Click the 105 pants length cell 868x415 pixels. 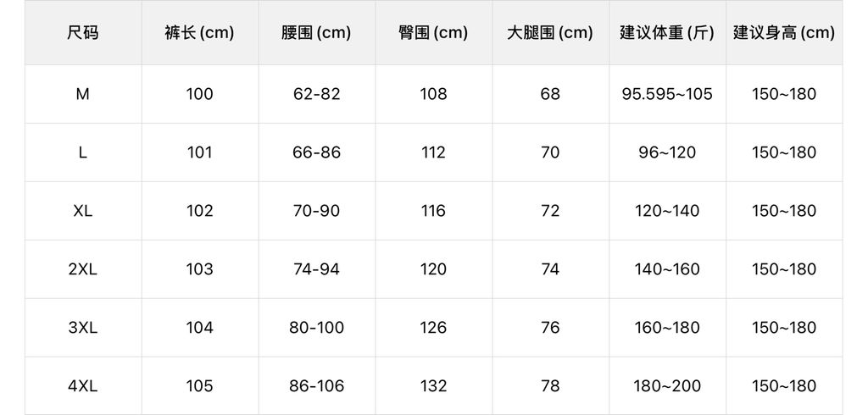pos(199,386)
